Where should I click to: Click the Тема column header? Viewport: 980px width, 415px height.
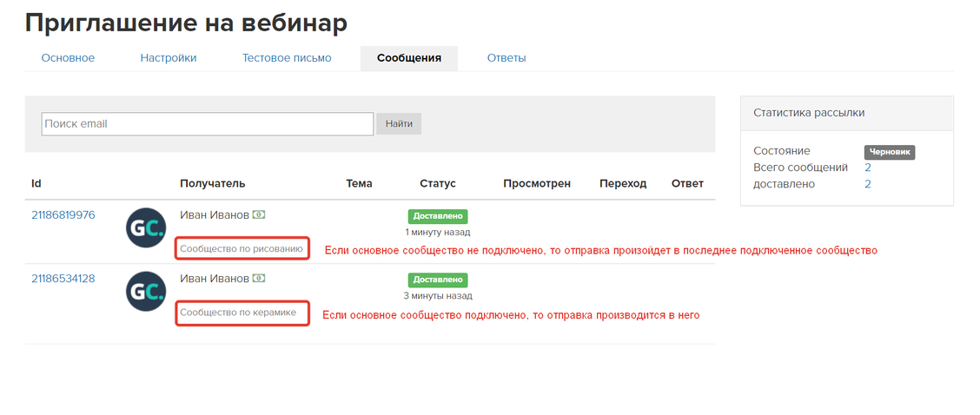[x=359, y=184]
